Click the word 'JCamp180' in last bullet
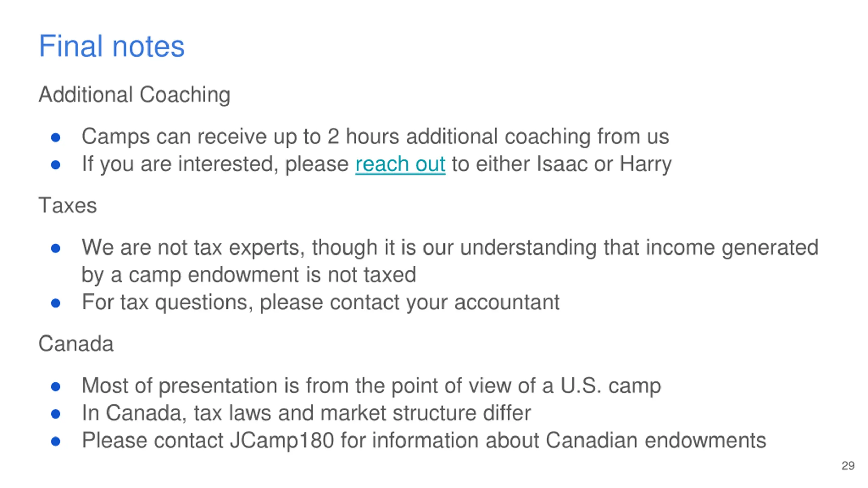This screenshot has width=868, height=488. coord(282,440)
